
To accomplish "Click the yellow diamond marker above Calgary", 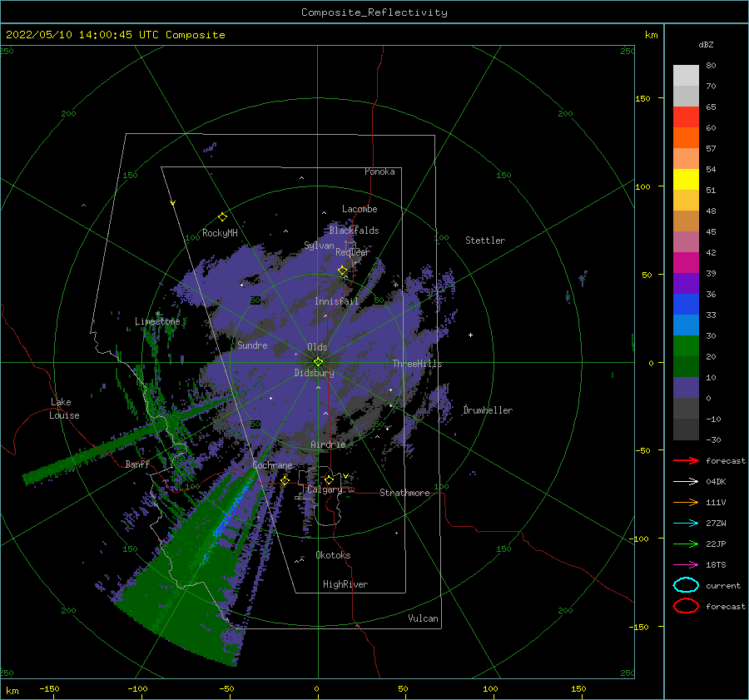I will click(x=329, y=479).
